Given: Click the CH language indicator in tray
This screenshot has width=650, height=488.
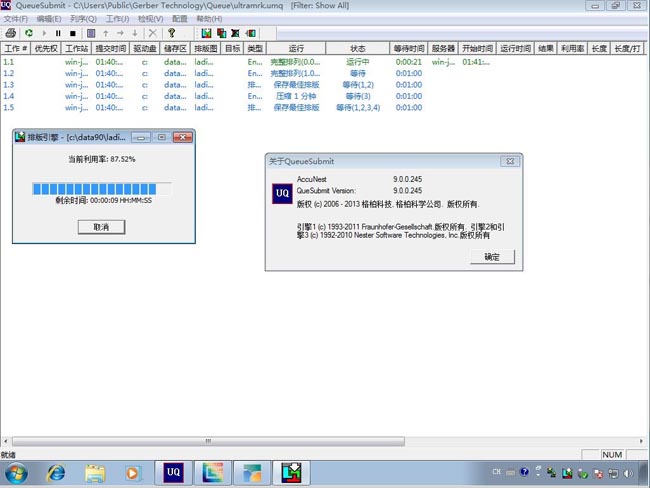Looking at the screenshot, I should point(496,472).
